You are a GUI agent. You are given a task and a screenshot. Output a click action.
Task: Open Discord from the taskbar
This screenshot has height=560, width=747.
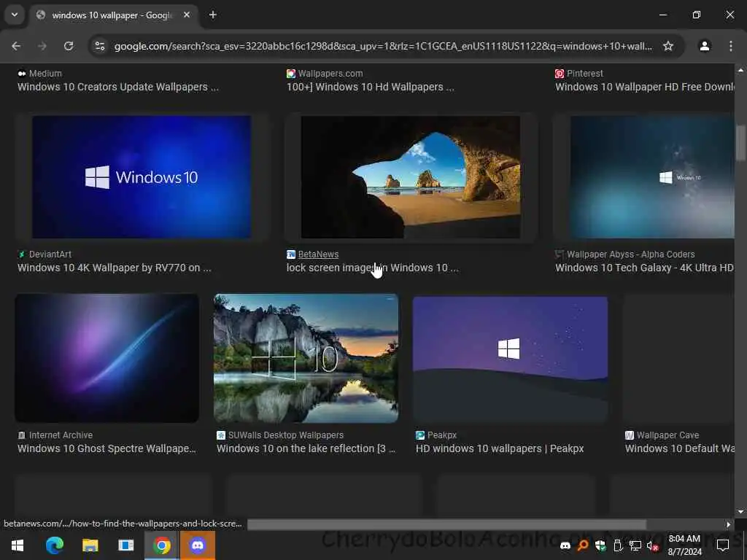click(198, 545)
